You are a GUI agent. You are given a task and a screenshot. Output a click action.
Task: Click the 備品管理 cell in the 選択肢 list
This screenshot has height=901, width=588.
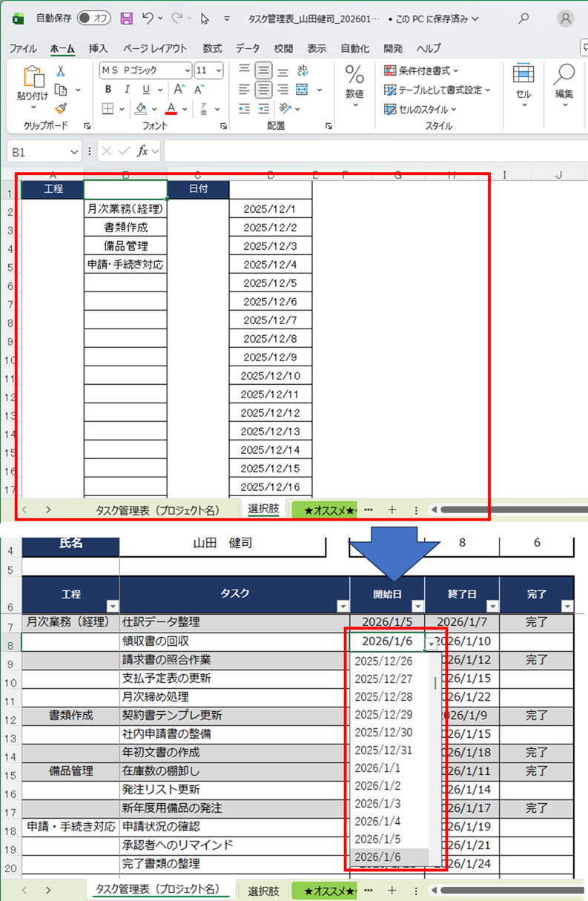click(125, 246)
